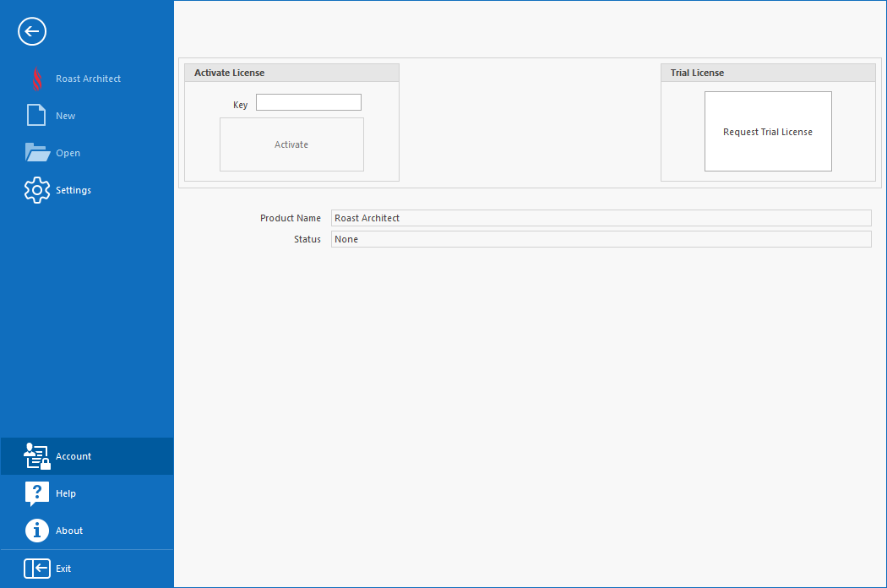Screen dimensions: 887x588
Task: Select the Account ID card icon
Action: click(x=37, y=456)
